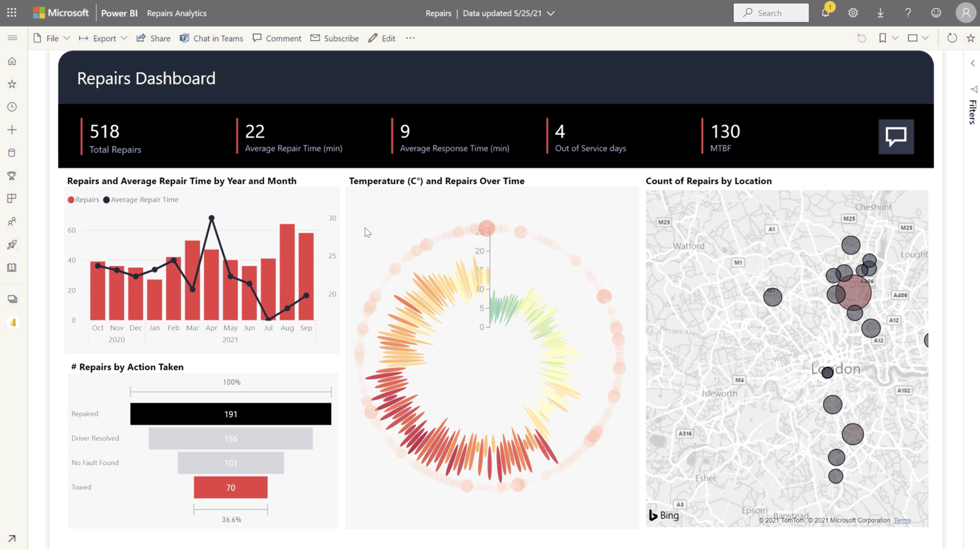Expand the Data updated dropdown chevron
The width and height of the screenshot is (980, 550).
point(550,13)
